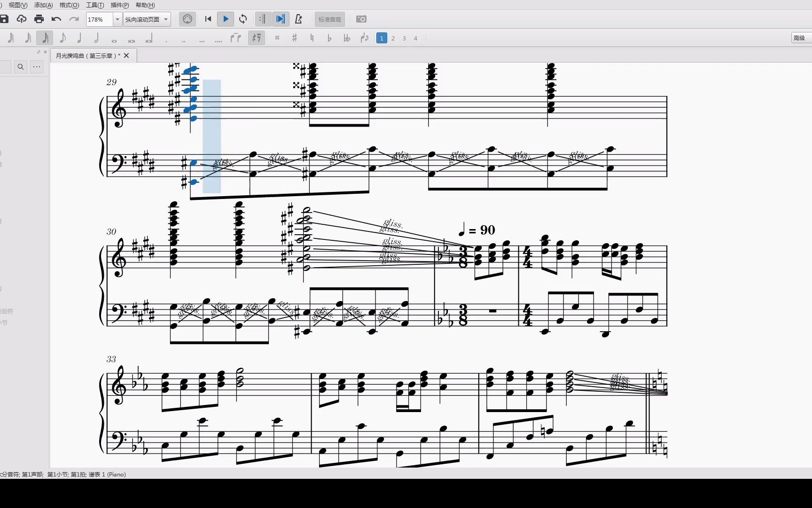812x508 pixels.
Task: Click measure number 29 in the score
Action: (111, 82)
